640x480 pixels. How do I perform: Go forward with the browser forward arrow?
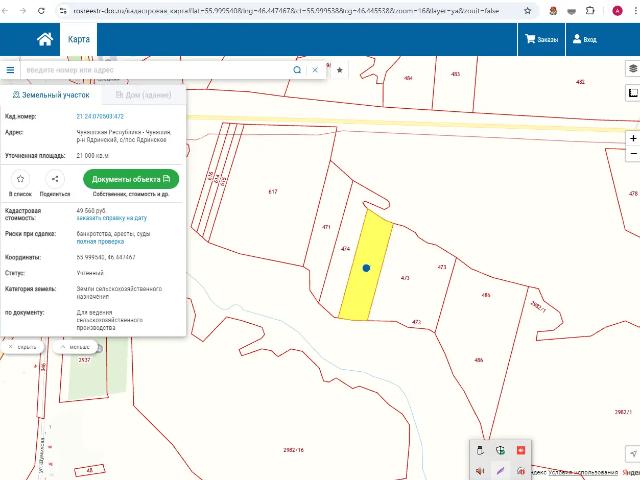[x=23, y=11]
